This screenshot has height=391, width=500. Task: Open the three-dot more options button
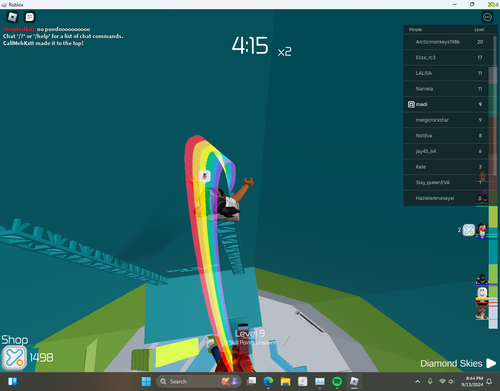click(487, 17)
